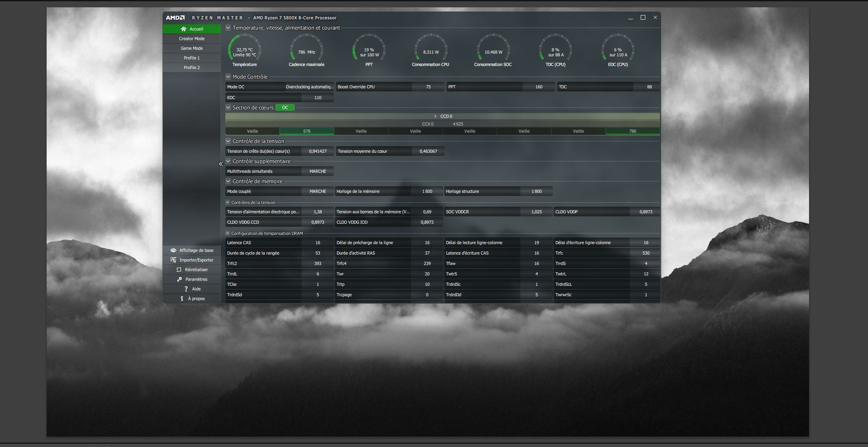Viewport: 868px width, 447px height.
Task: Switch to Creator Mode
Action: [x=192, y=39]
